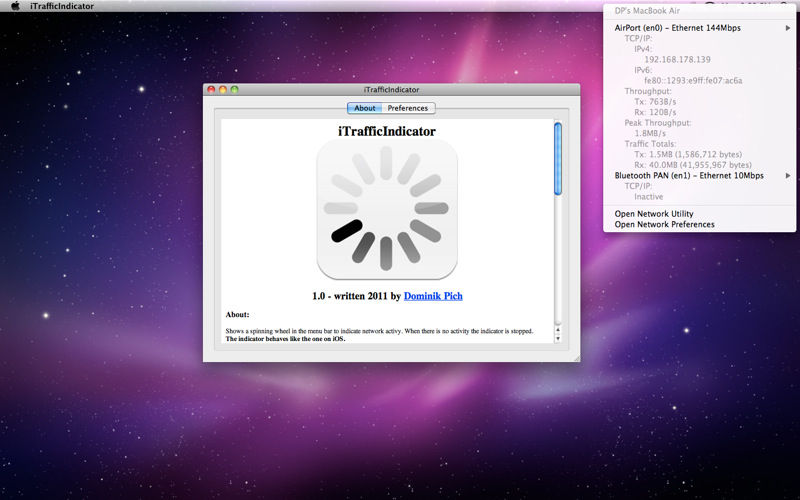Click the IPv4 address 192.168.178.139 entry
The width and height of the screenshot is (800, 500).
675,59
